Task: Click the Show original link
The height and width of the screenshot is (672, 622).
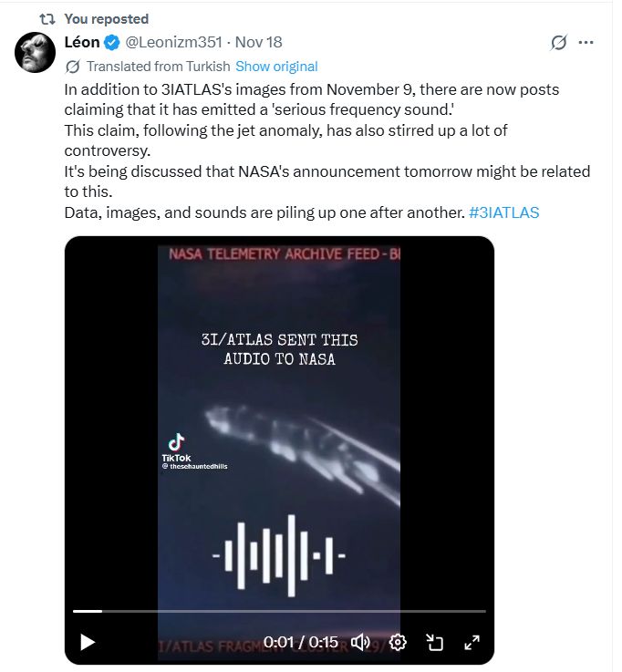Action: (276, 67)
